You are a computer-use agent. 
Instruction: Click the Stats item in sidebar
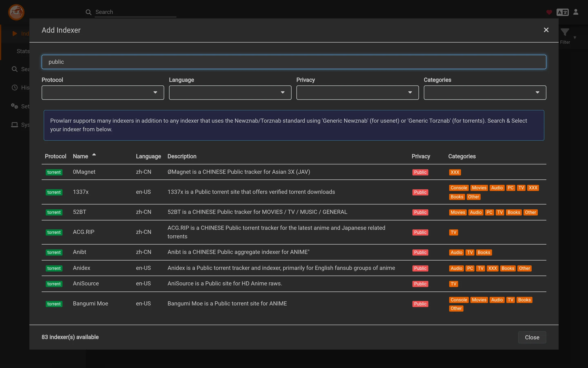click(x=23, y=51)
